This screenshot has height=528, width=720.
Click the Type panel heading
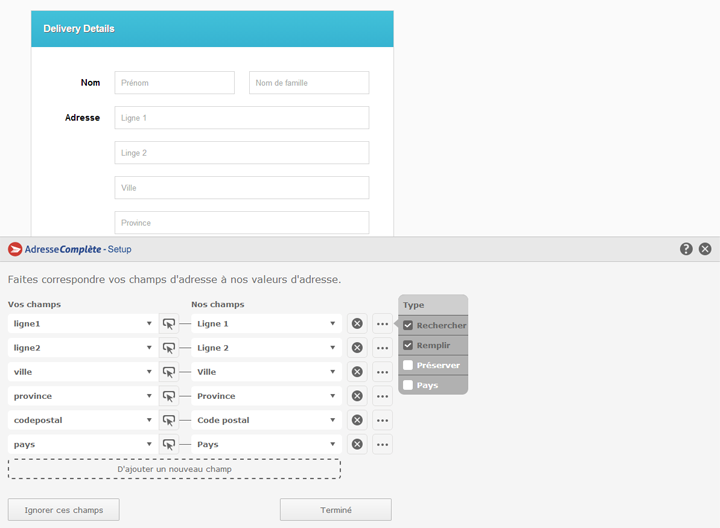point(414,305)
